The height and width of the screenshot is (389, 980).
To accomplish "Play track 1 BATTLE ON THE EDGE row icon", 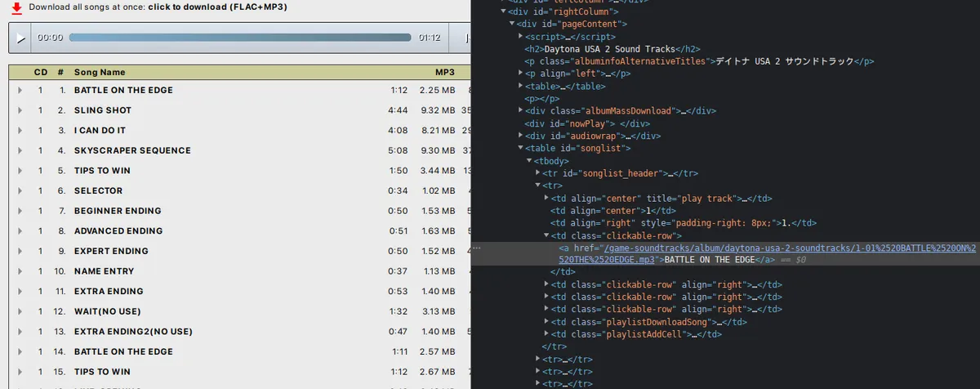I will 20,90.
